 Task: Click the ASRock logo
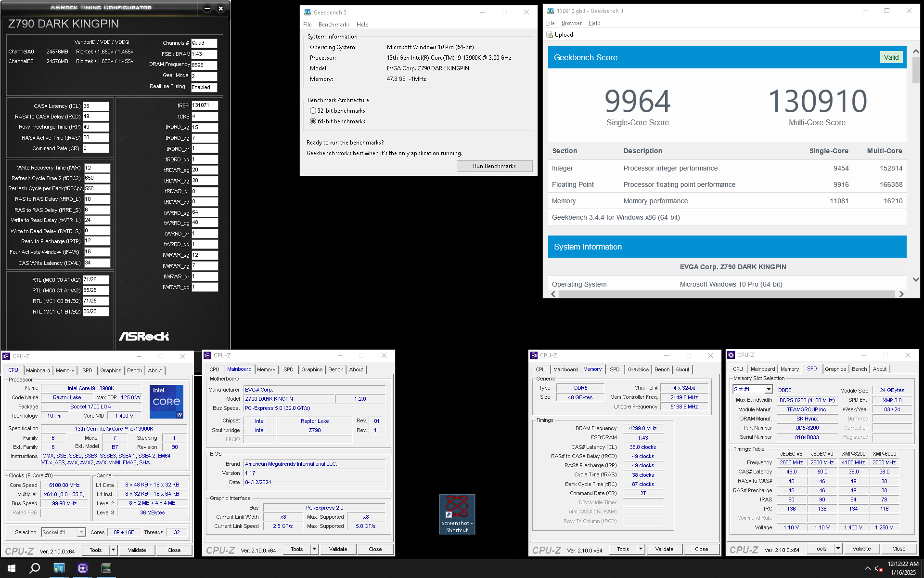point(144,336)
